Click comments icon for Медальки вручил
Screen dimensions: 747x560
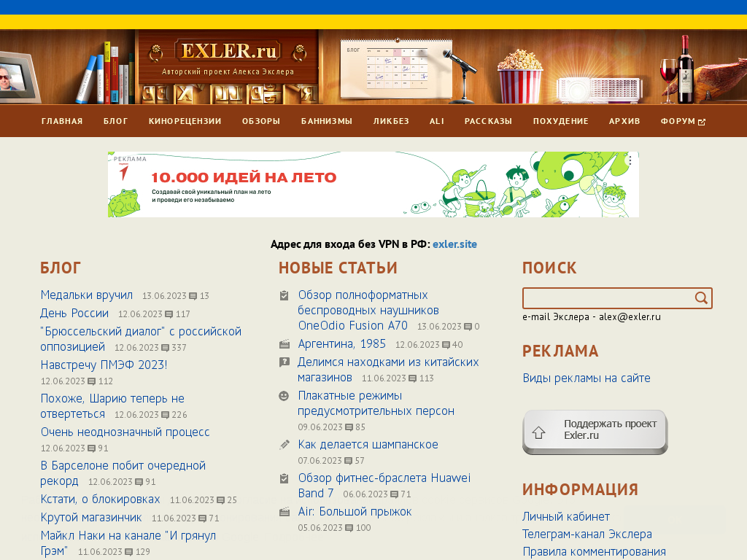pos(193,296)
